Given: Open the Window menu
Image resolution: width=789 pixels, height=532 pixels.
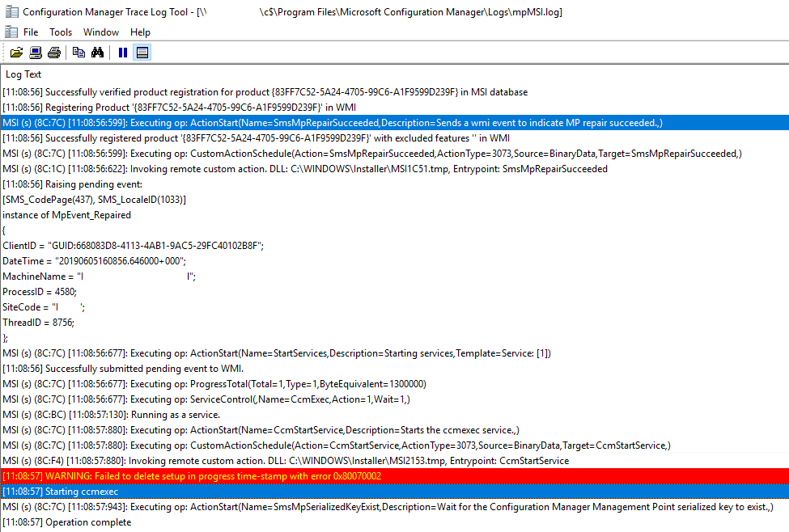Looking at the screenshot, I should click(x=101, y=32).
